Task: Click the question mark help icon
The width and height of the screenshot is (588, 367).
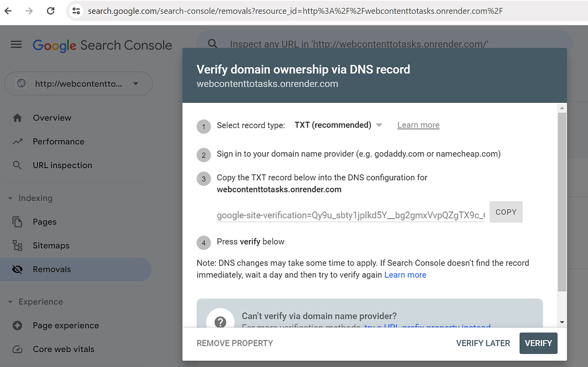Action: coord(220,322)
